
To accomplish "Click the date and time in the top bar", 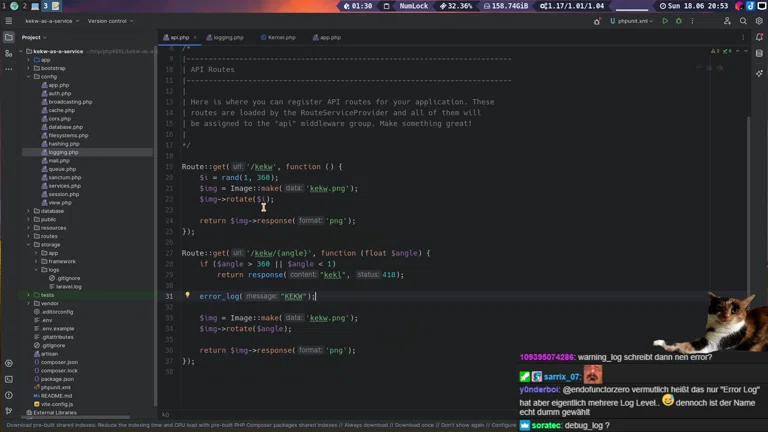I will point(694,6).
